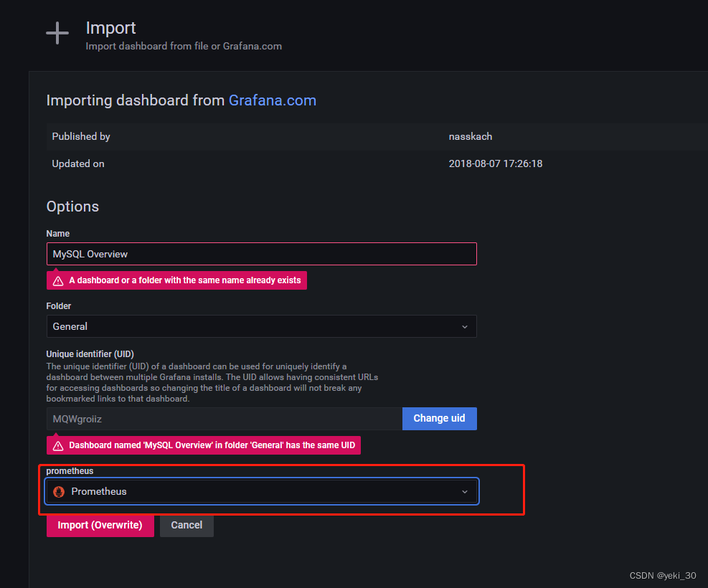Viewport: 708px width, 588px height.
Task: Click the Prometheus dropdown chevron arrow
Action: pos(465,492)
